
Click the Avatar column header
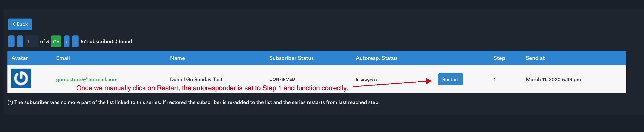click(19, 58)
